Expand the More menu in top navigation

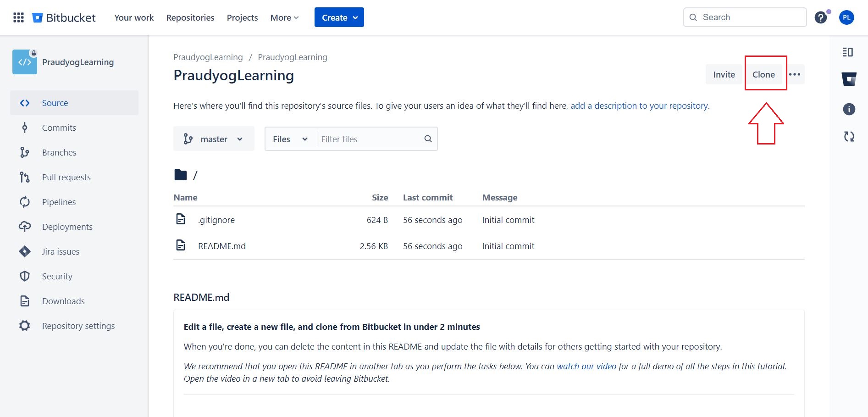point(284,17)
